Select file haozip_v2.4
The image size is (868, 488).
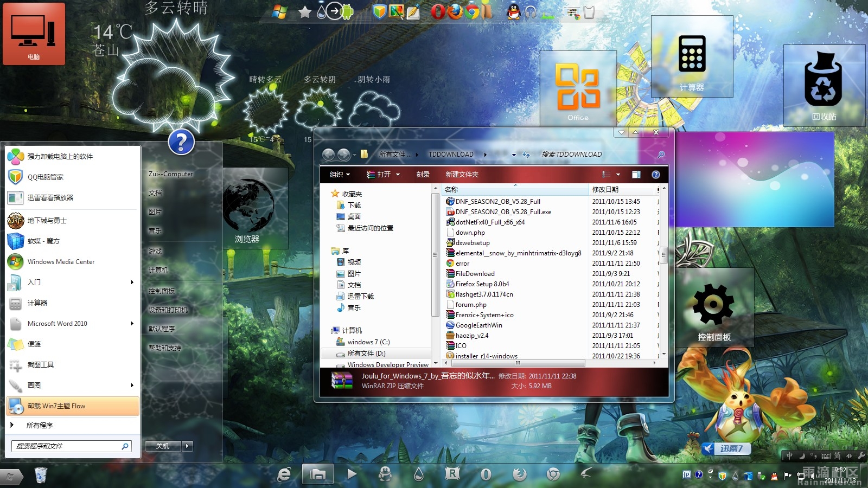pos(472,335)
